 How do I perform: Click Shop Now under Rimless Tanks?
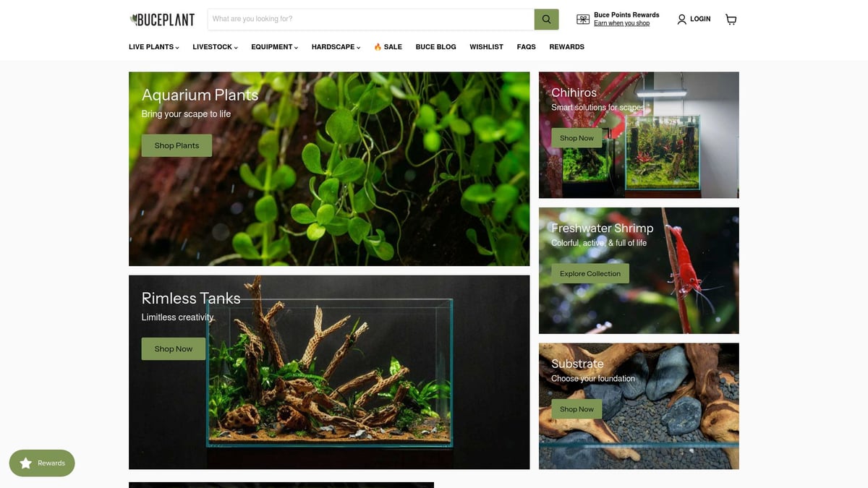[174, 348]
